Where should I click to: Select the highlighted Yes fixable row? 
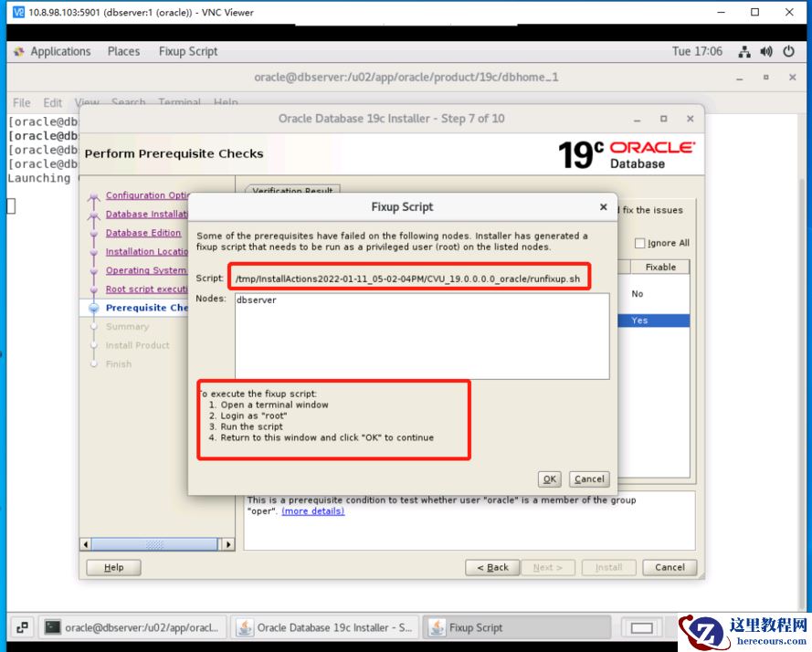[x=654, y=321]
